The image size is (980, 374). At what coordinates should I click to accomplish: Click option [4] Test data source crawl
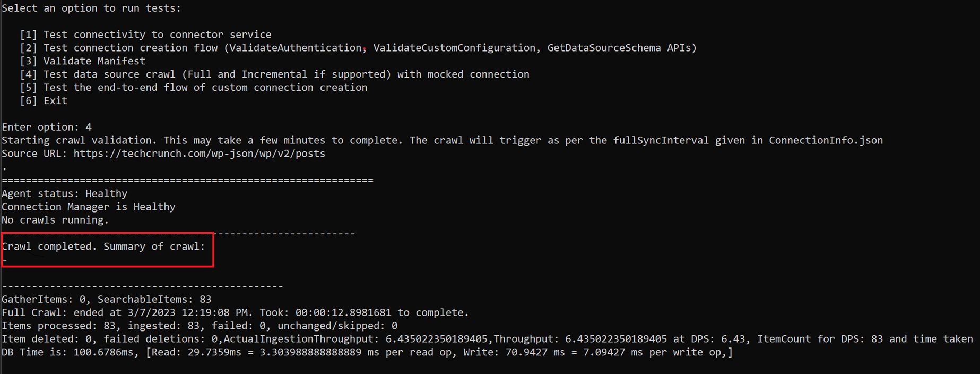click(274, 74)
